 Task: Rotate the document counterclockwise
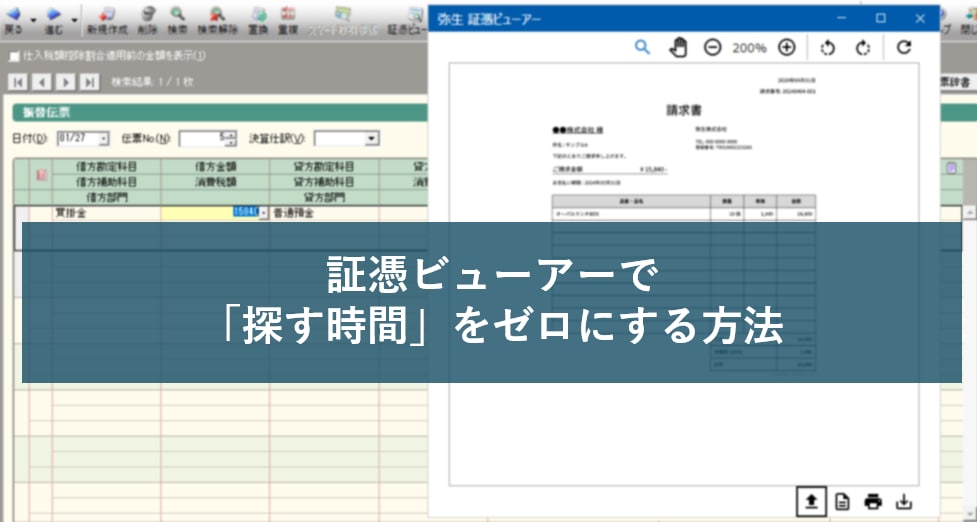point(827,47)
